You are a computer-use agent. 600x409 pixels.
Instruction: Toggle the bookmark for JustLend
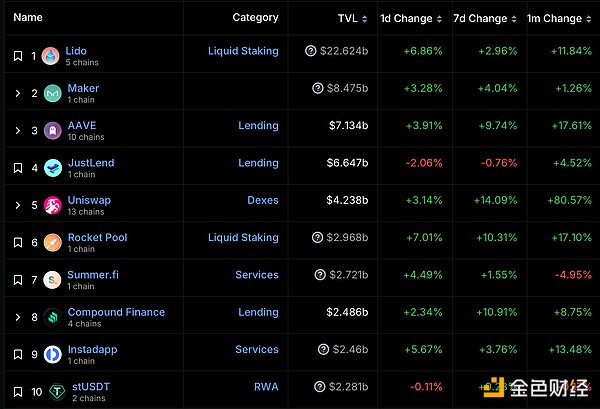pyautogui.click(x=18, y=169)
